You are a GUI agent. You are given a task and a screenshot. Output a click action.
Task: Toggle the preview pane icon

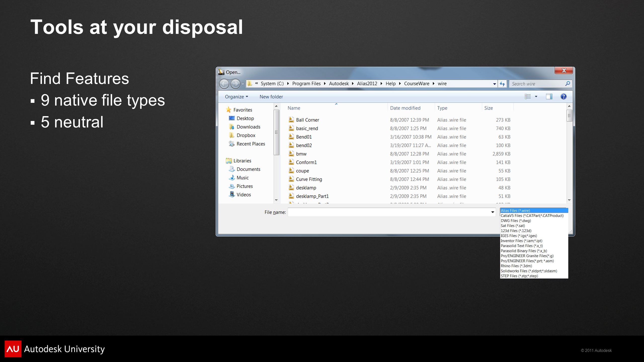coord(549,97)
